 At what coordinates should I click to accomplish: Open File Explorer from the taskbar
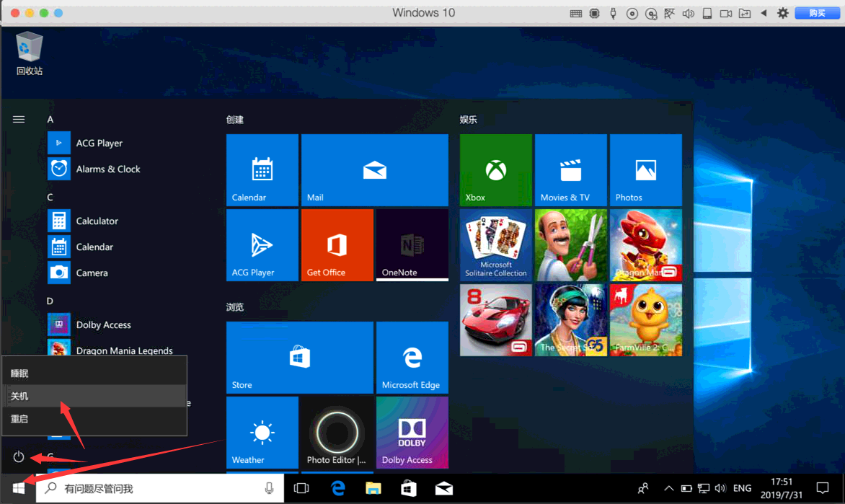pyautogui.click(x=373, y=488)
